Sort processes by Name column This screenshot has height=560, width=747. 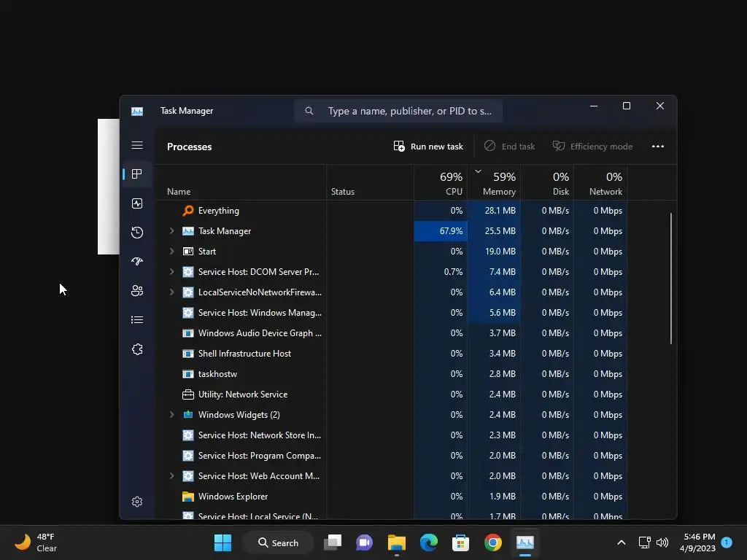241,182
